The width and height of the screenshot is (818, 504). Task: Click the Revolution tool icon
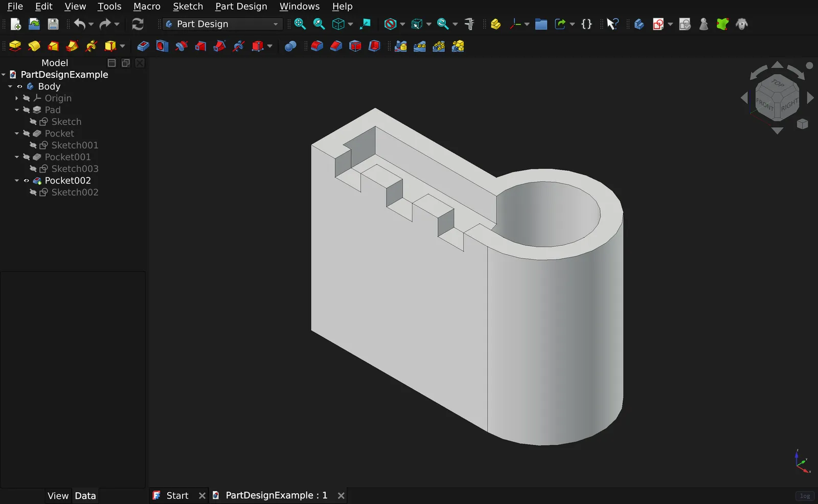click(34, 47)
